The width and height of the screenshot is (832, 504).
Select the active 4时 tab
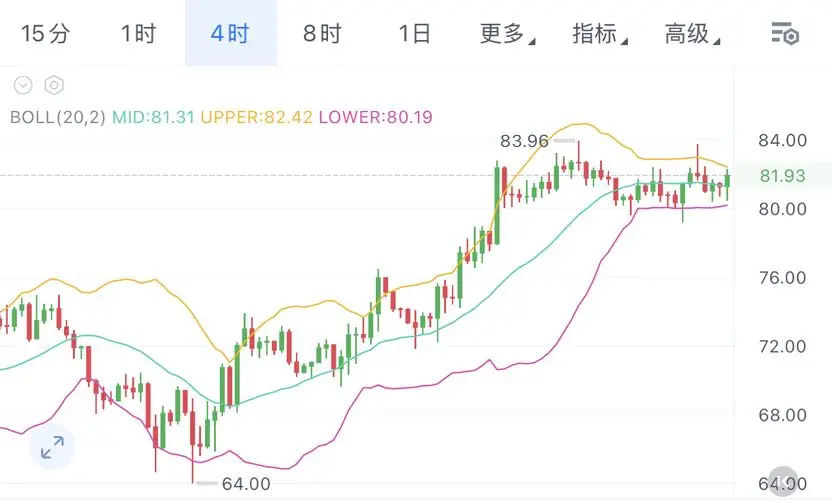click(231, 33)
